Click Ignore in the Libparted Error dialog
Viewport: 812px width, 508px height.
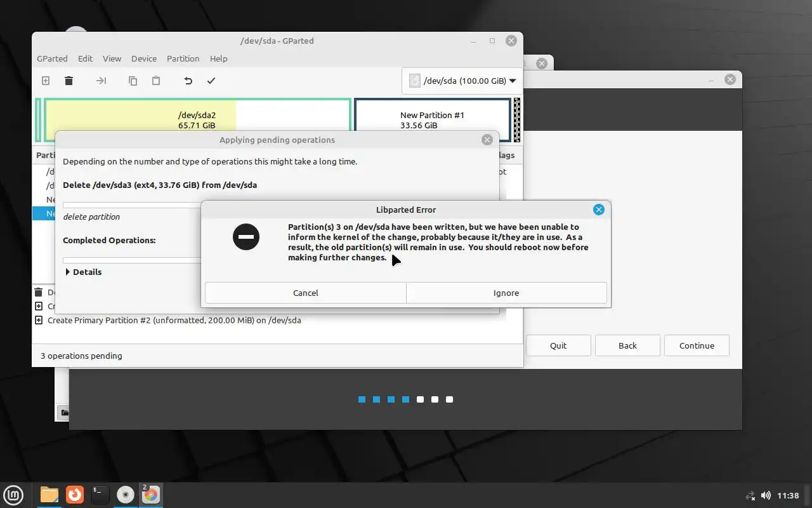coord(506,293)
